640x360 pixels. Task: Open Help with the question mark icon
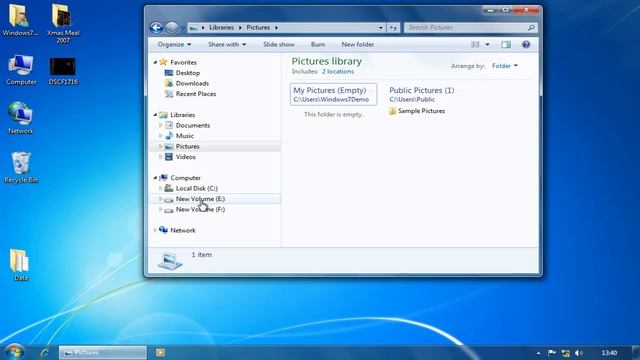click(526, 44)
